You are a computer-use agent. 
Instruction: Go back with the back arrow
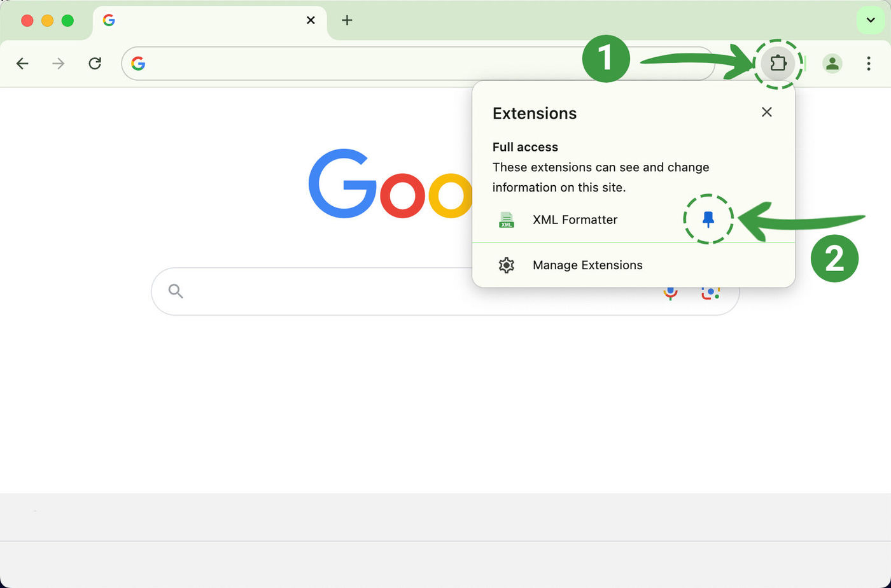(22, 63)
